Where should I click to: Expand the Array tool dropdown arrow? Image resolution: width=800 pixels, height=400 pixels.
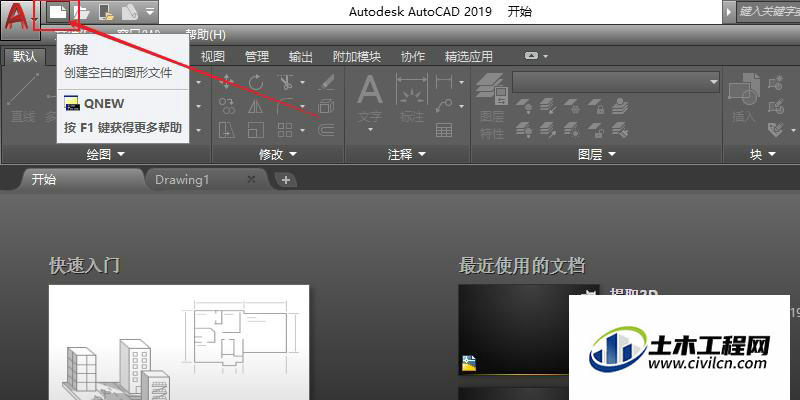point(303,131)
